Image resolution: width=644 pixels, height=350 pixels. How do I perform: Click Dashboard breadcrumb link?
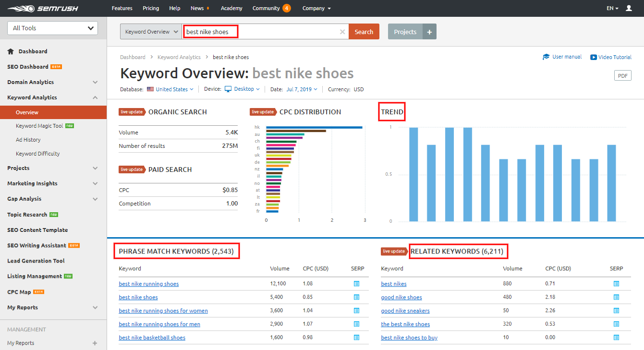click(133, 57)
